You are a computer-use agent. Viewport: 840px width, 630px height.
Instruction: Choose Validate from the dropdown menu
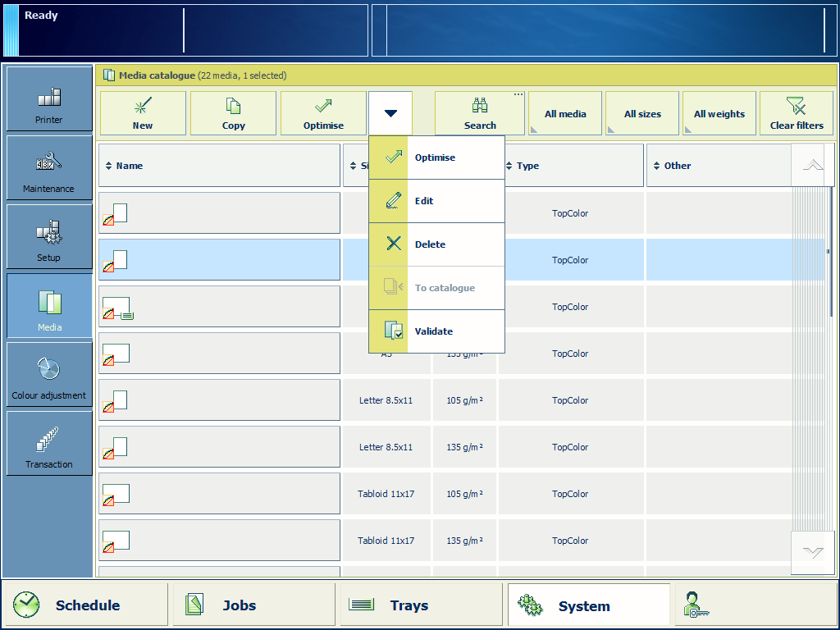tap(436, 331)
